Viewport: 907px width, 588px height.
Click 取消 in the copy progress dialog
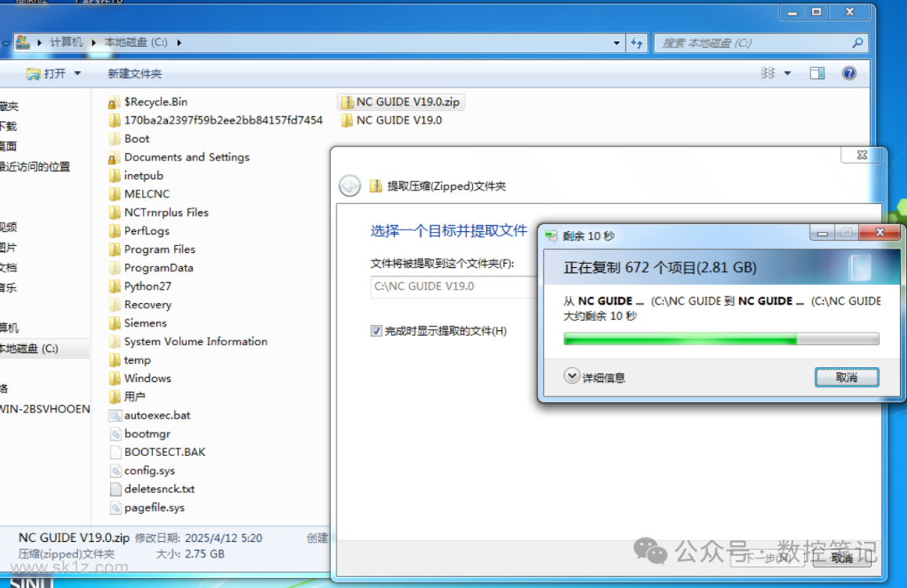pos(847,377)
